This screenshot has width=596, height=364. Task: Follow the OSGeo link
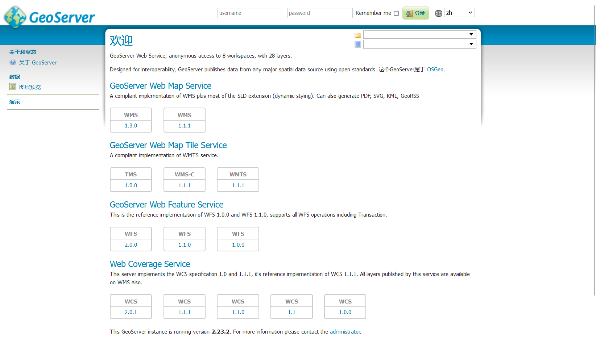pyautogui.click(x=435, y=70)
